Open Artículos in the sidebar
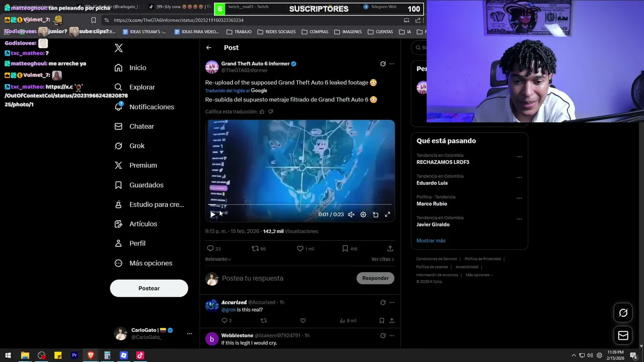The image size is (644, 362). tap(135, 224)
